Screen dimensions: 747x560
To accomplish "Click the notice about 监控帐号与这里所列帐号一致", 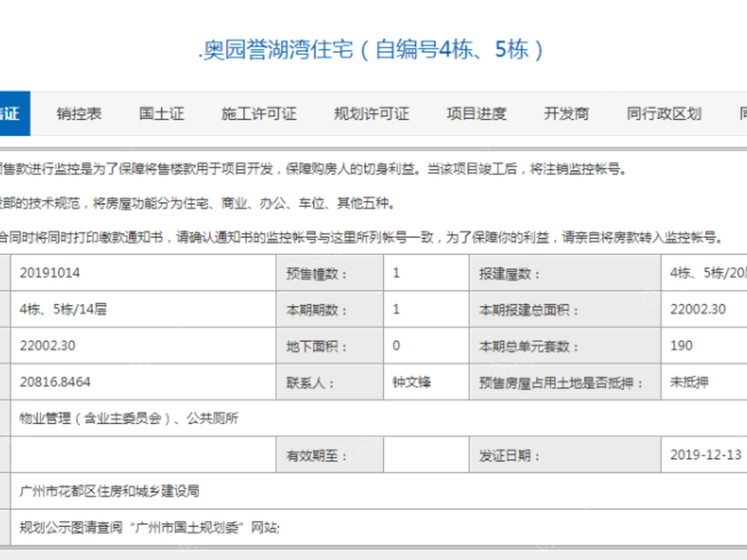I will tap(362, 237).
